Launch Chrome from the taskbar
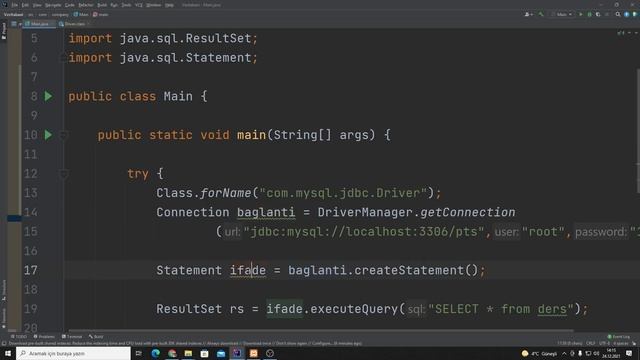640x360 pixels. click(x=172, y=353)
